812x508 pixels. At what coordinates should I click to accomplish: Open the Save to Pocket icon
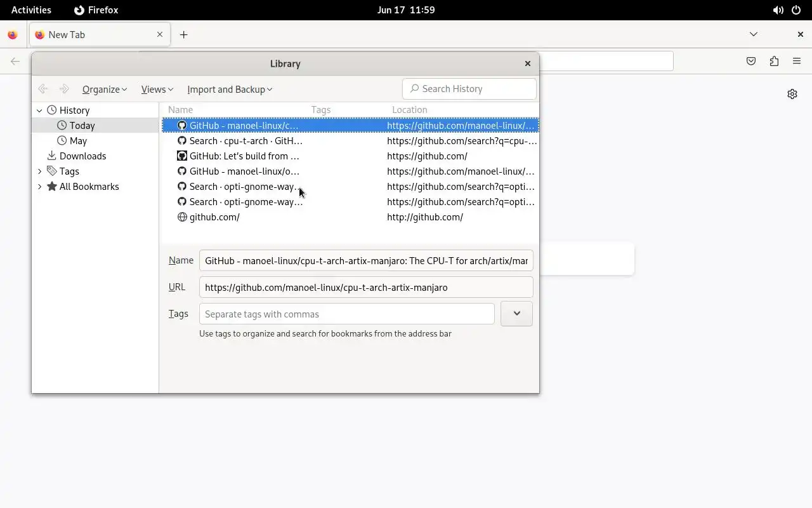point(751,62)
